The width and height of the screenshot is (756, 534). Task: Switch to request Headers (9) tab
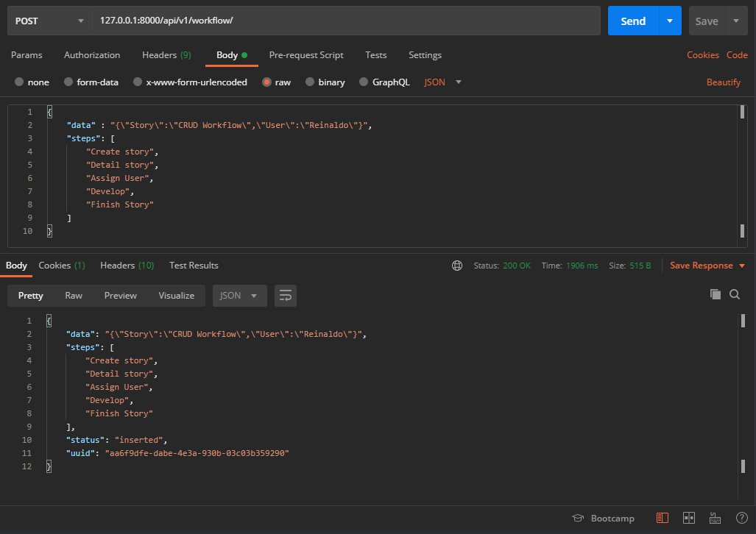coord(166,55)
